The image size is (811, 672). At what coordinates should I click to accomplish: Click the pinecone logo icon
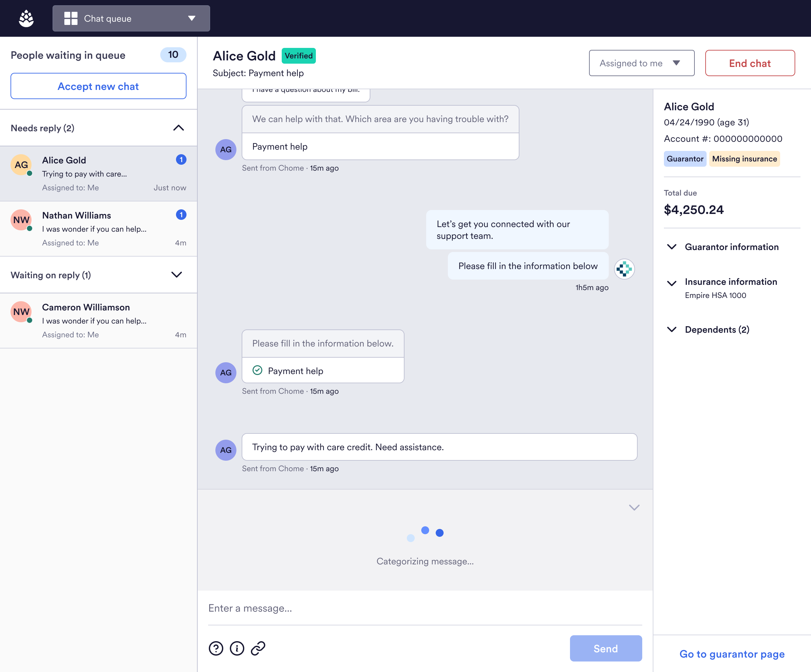click(x=26, y=18)
